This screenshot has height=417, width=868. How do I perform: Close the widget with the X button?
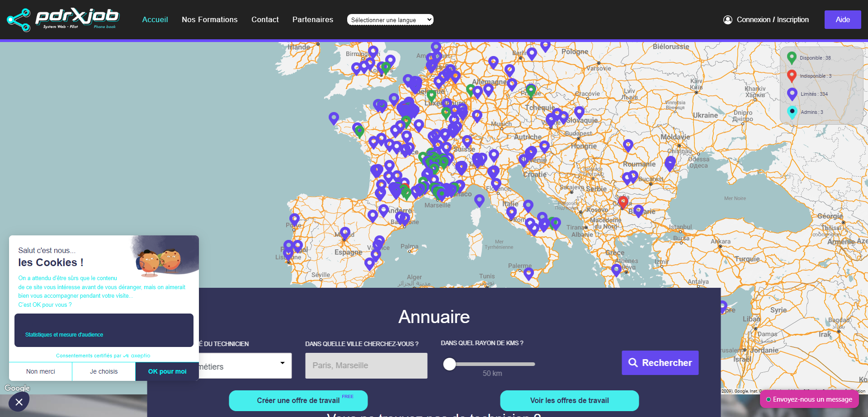coord(19,402)
